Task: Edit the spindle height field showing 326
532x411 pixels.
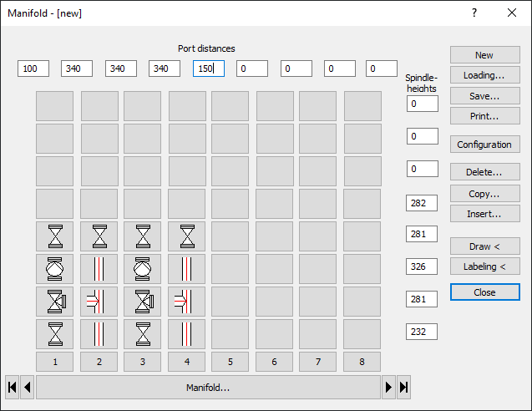Action: coord(422,266)
